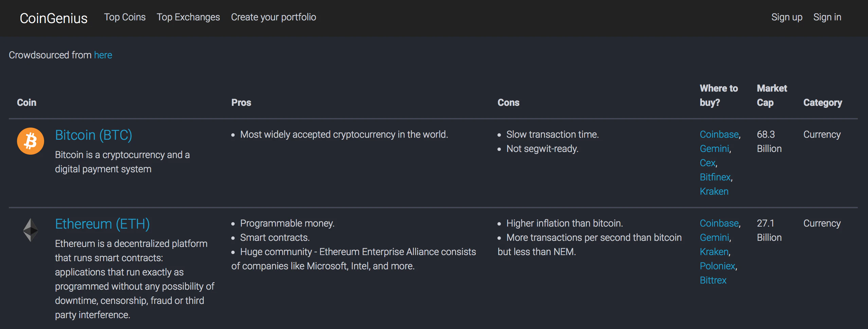Click the Sign up link
The image size is (868, 329).
786,17
